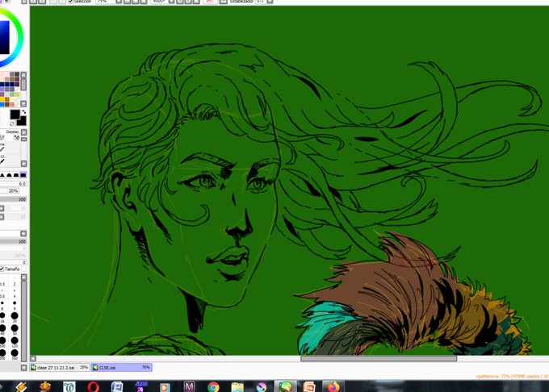Pick the black foreground color swatch
Screen dimensions: 549x392
tap(15, 114)
